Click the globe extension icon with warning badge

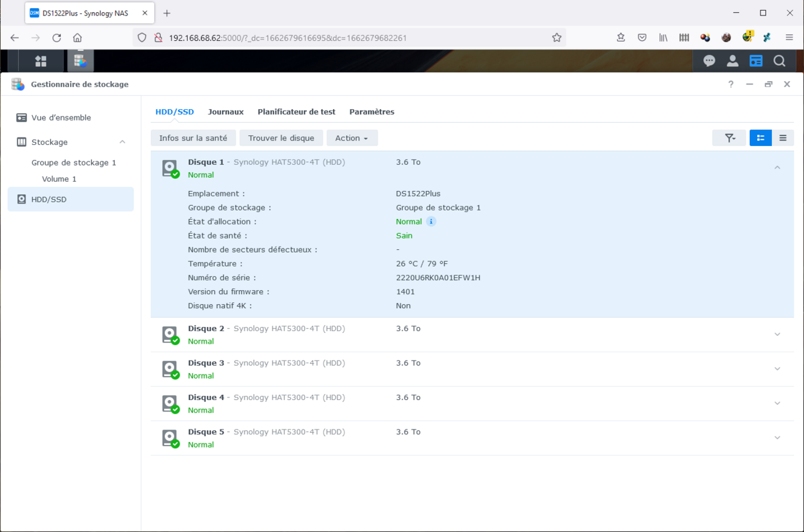coord(747,37)
